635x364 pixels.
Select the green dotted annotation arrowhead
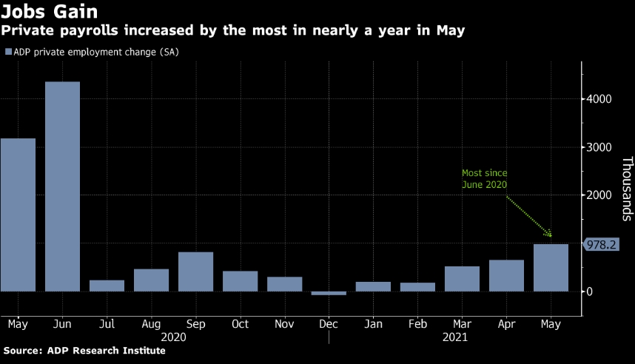coord(550,235)
